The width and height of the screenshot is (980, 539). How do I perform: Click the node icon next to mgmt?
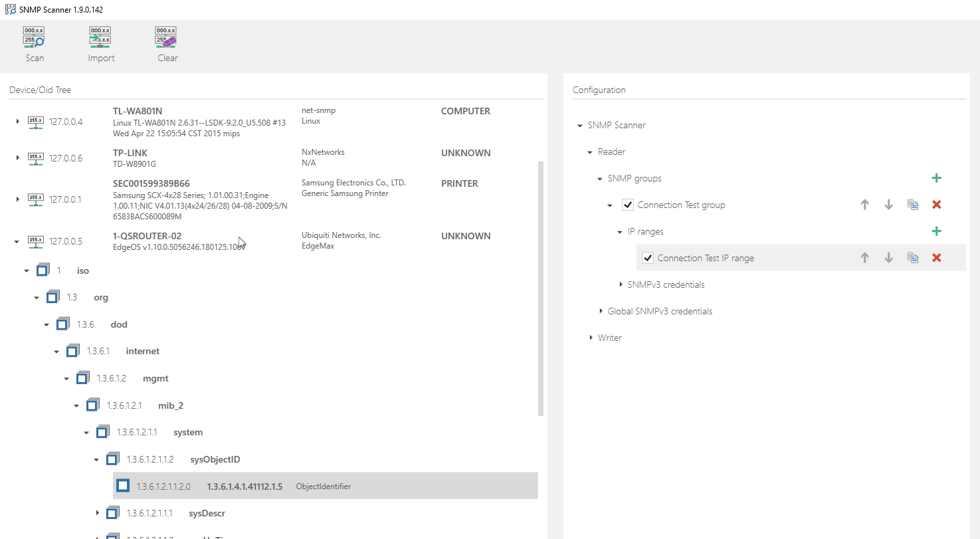click(x=82, y=378)
